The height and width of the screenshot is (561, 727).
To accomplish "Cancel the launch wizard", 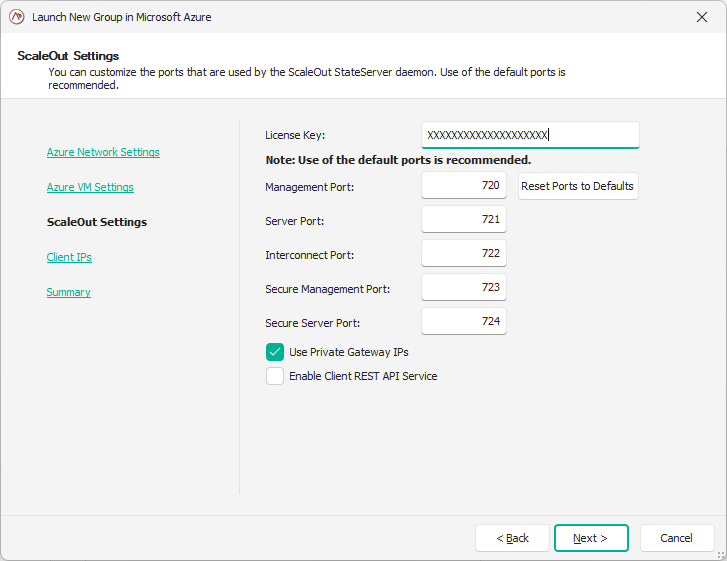I will pos(677,538).
